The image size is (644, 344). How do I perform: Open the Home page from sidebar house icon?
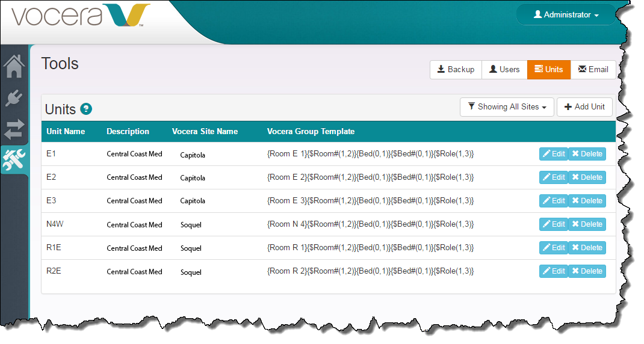pyautogui.click(x=14, y=66)
